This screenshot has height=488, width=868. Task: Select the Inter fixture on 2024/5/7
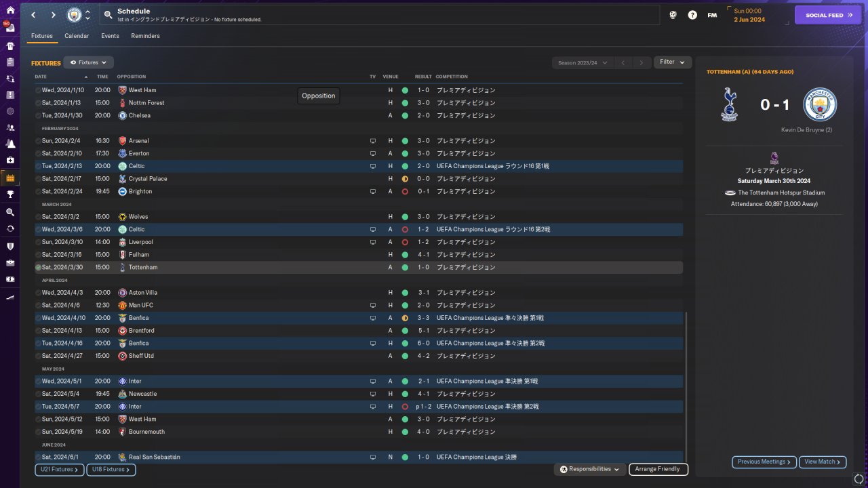pos(358,407)
